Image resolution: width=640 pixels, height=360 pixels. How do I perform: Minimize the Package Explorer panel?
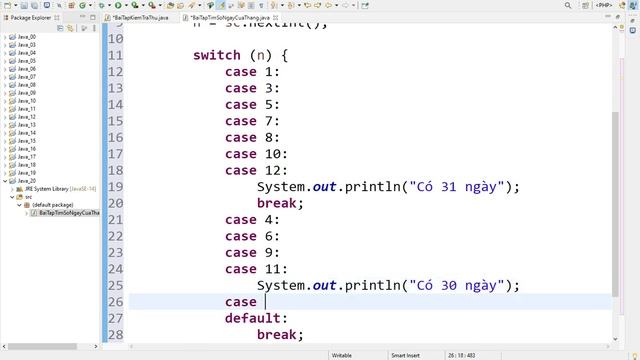point(82,17)
